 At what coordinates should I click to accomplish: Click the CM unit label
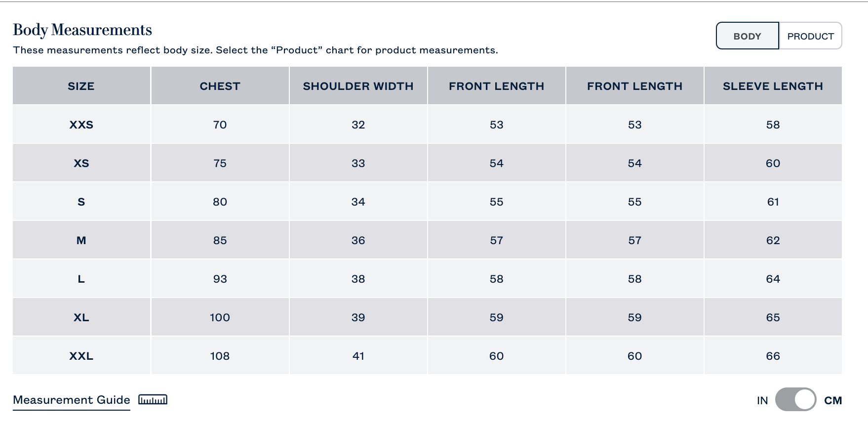[833, 400]
